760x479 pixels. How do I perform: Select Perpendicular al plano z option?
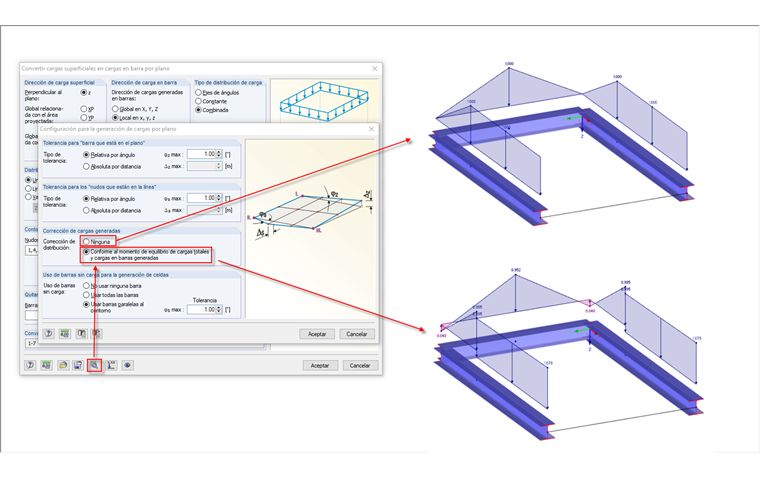click(x=83, y=92)
